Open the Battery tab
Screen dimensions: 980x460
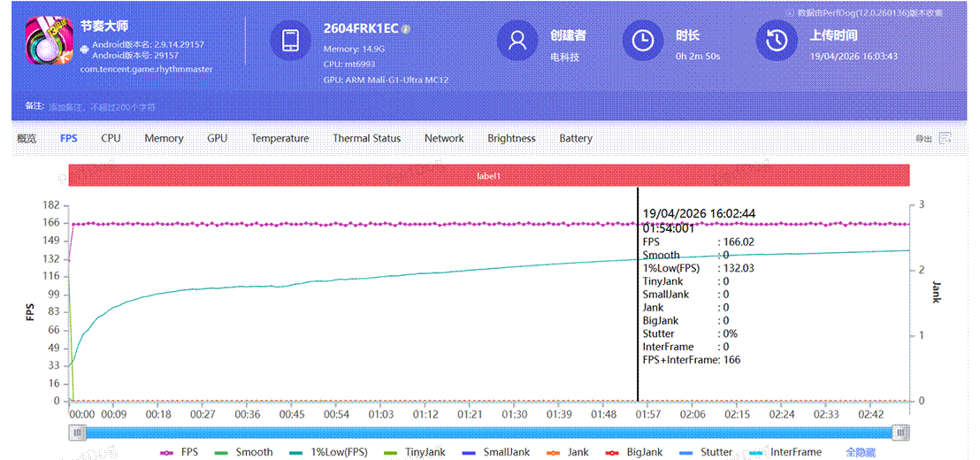(x=576, y=138)
